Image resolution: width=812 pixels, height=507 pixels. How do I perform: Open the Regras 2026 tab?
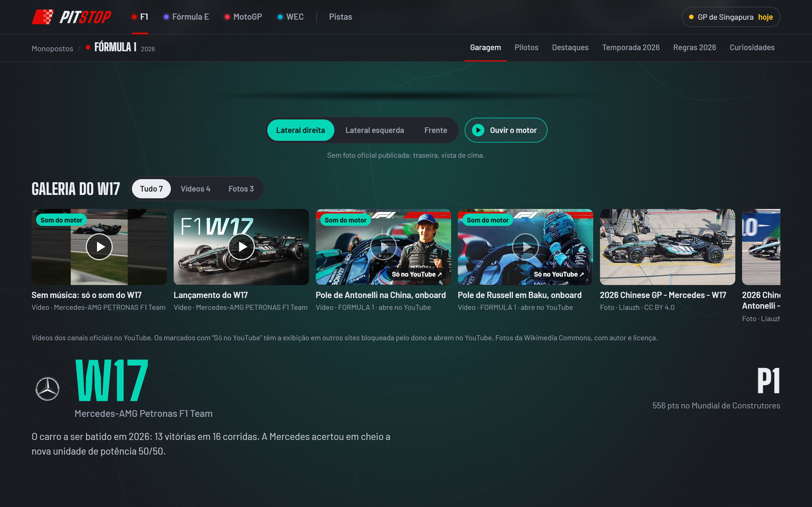(694, 48)
